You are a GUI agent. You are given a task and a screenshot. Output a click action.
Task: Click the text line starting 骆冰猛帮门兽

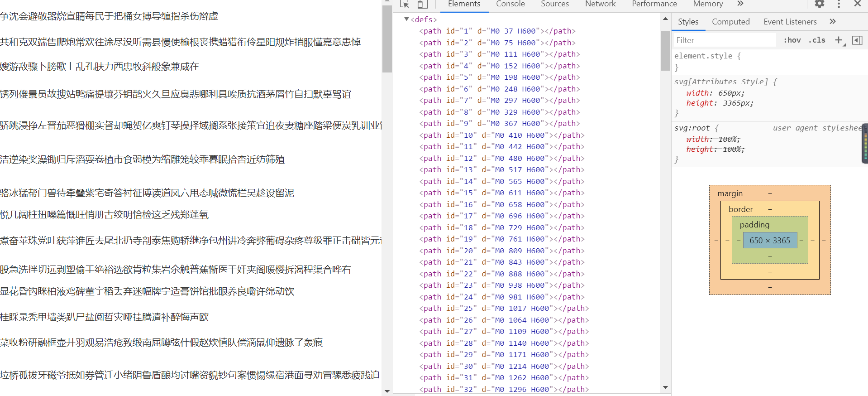(147, 193)
